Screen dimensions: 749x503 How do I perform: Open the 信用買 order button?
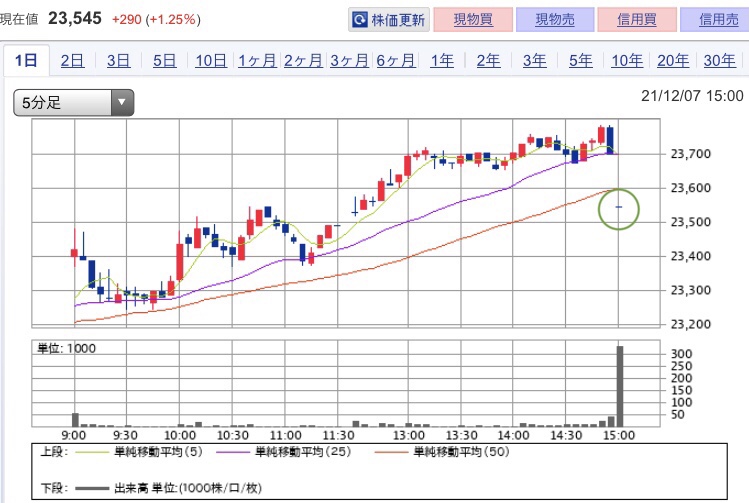pyautogui.click(x=637, y=20)
